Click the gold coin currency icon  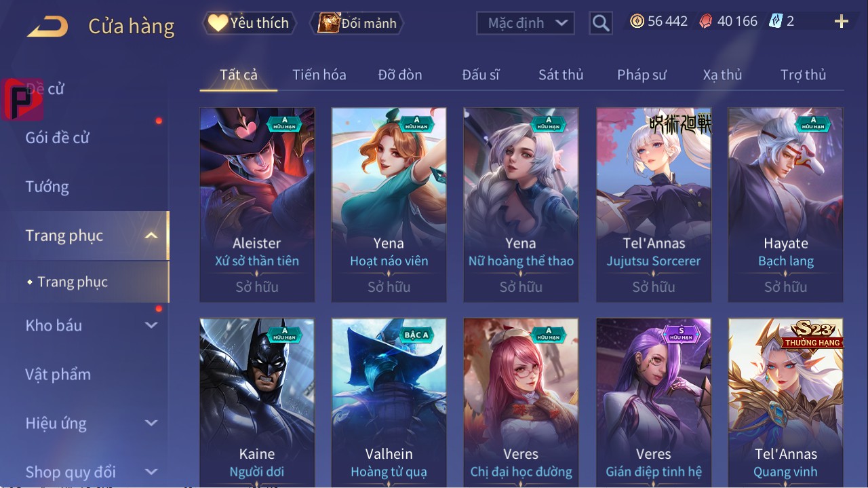637,22
